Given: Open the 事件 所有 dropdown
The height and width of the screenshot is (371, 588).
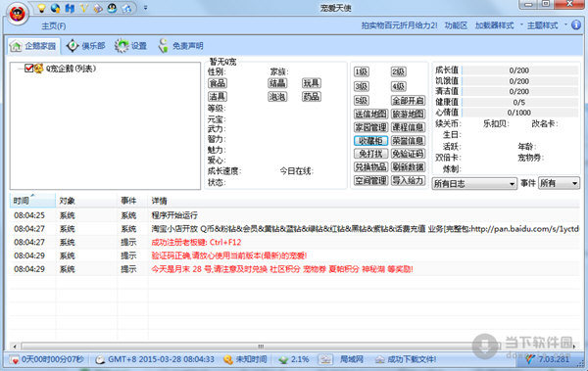Looking at the screenshot, I should coord(559,183).
